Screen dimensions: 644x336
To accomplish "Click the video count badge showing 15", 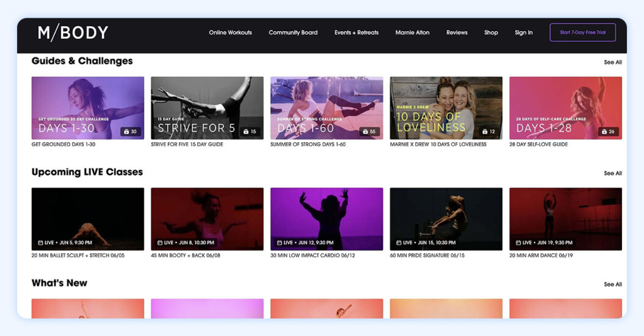I will [250, 131].
